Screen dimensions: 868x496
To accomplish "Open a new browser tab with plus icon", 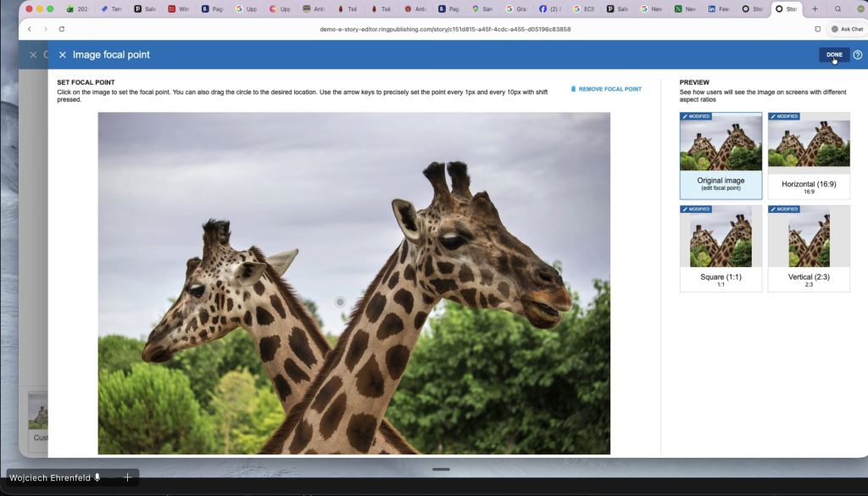I will click(815, 8).
